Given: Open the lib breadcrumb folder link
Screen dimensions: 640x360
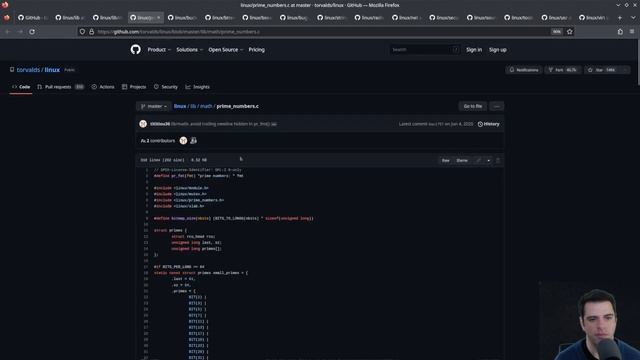Looking at the screenshot, I should (193, 106).
